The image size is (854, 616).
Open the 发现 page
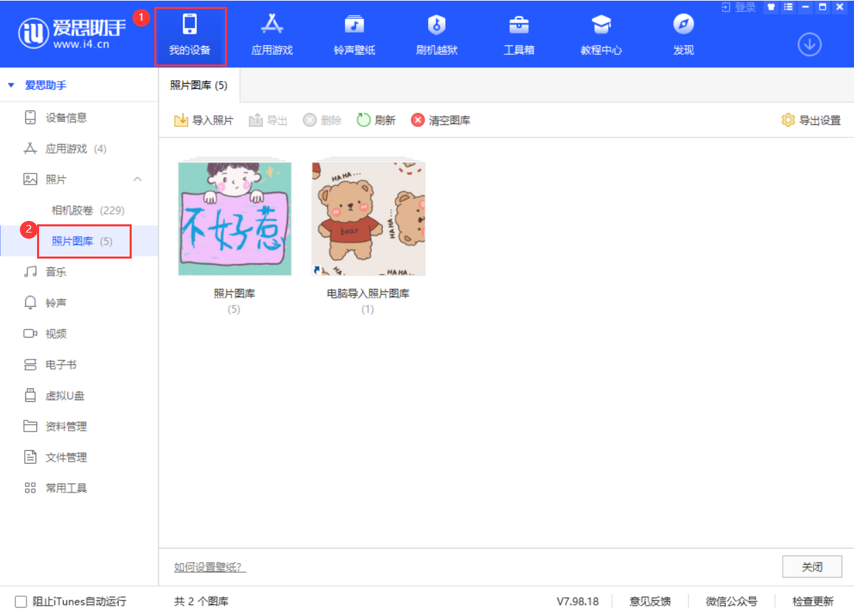[x=683, y=34]
